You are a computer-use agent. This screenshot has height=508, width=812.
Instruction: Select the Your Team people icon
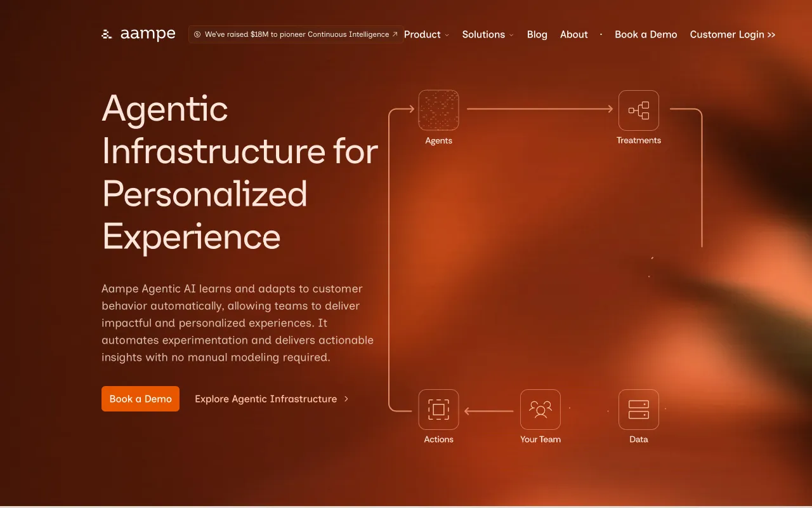coord(540,410)
